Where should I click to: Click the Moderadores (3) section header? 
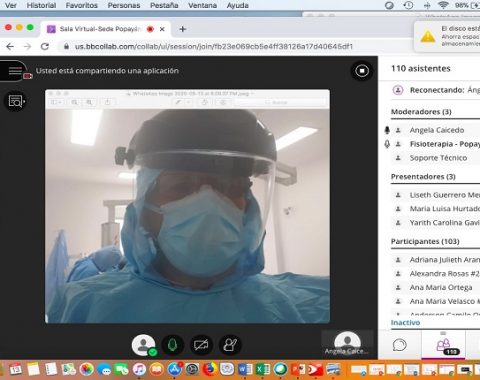click(421, 112)
